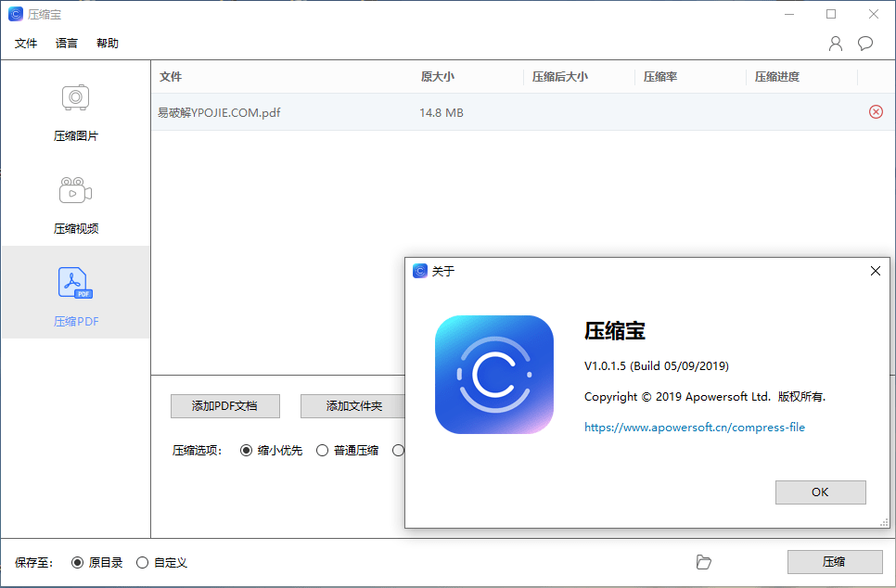Open the 文件 menu
The height and width of the screenshot is (588, 896).
(26, 44)
